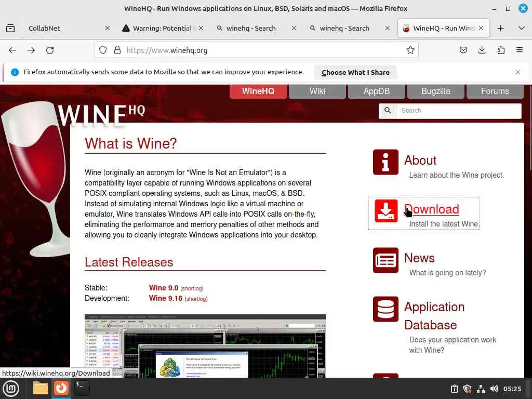
Task: Open shortlog link next to Wine 9.0
Action: click(192, 288)
